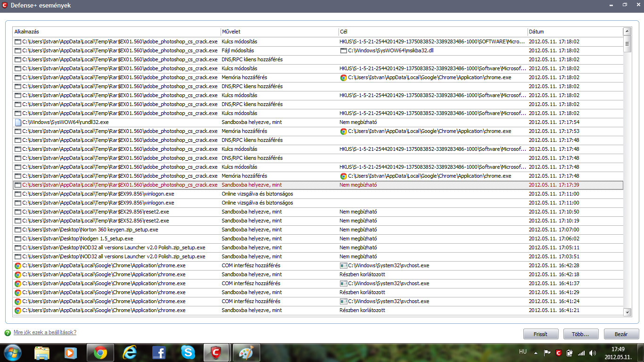Click the red date 2012.05.11. 17:17:39
This screenshot has height=362, width=644.
(554, 185)
